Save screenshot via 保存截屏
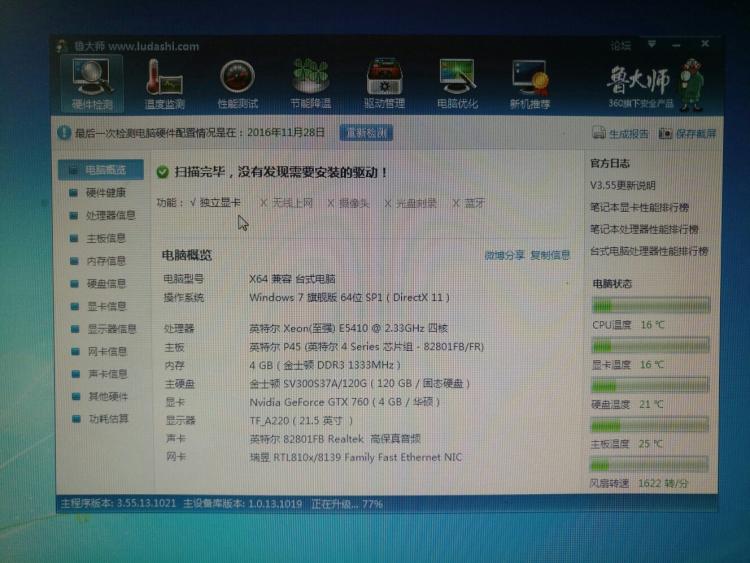Screen dimensions: 750x563 pos(687,133)
